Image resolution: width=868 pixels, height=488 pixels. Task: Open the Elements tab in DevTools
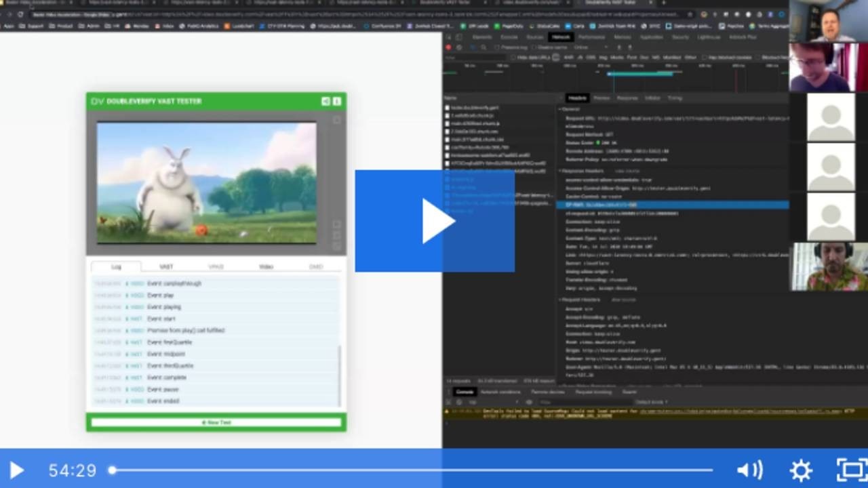tap(482, 37)
